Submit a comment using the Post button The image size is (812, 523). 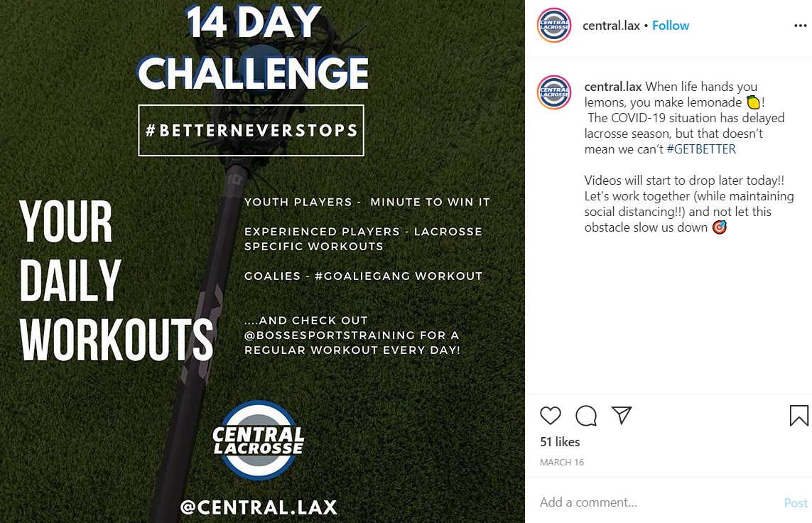click(796, 502)
